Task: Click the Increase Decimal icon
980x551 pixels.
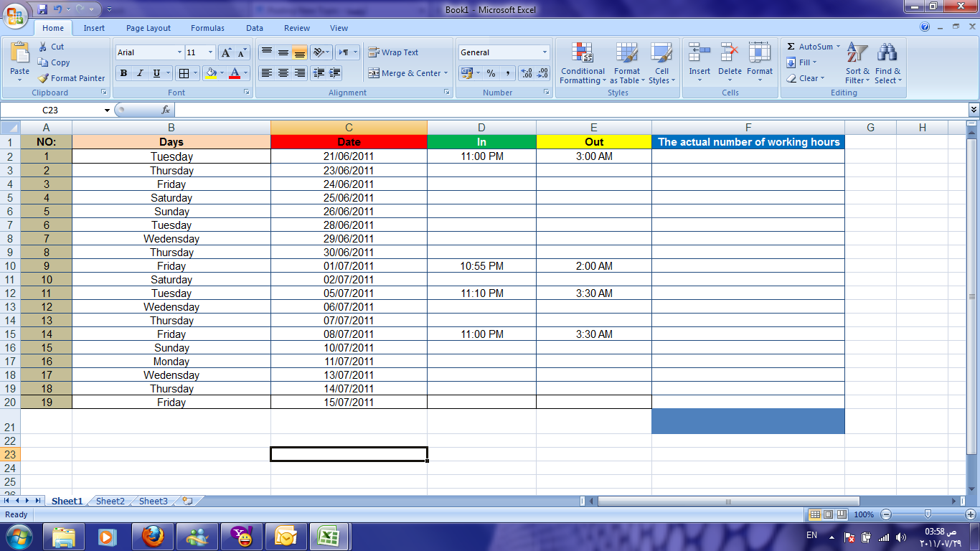Action: click(x=526, y=73)
